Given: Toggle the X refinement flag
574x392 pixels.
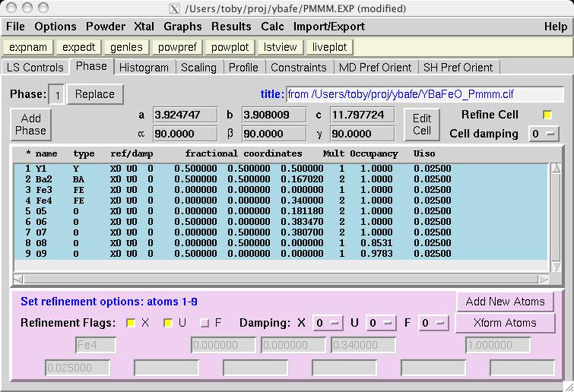Looking at the screenshot, I should pos(130,323).
